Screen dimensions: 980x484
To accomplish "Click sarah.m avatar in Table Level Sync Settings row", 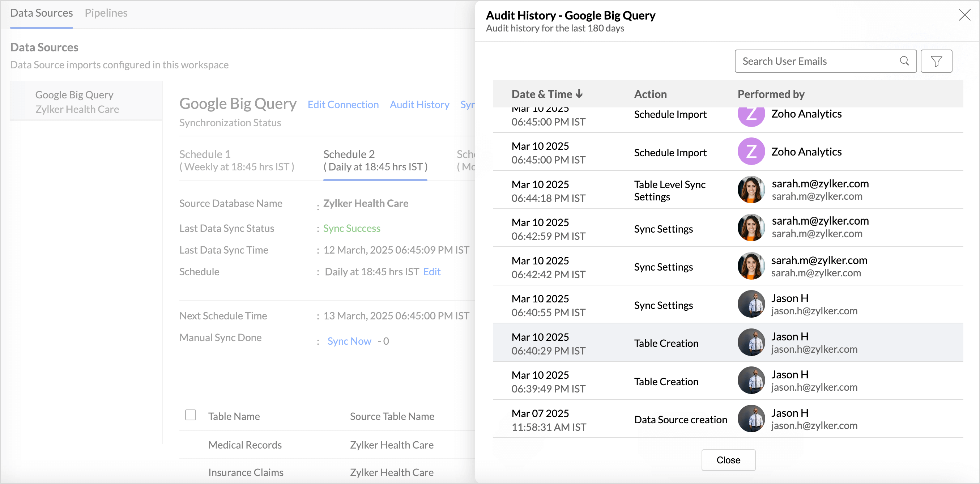I will tap(751, 190).
